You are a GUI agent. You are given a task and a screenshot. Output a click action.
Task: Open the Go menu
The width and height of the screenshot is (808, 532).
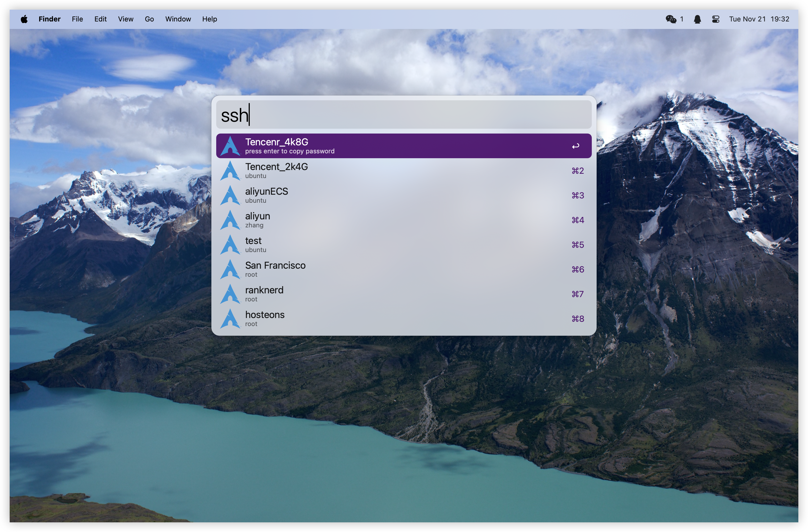pos(149,19)
